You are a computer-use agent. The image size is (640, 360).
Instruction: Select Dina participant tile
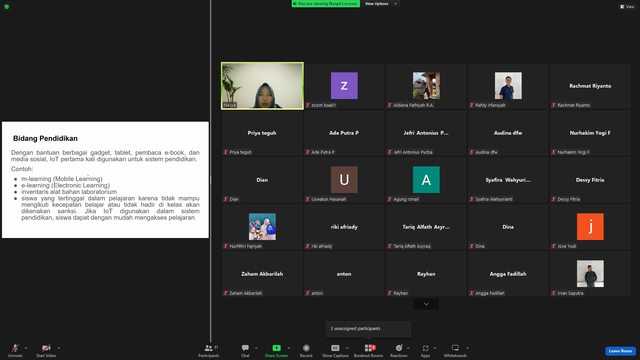point(508,227)
